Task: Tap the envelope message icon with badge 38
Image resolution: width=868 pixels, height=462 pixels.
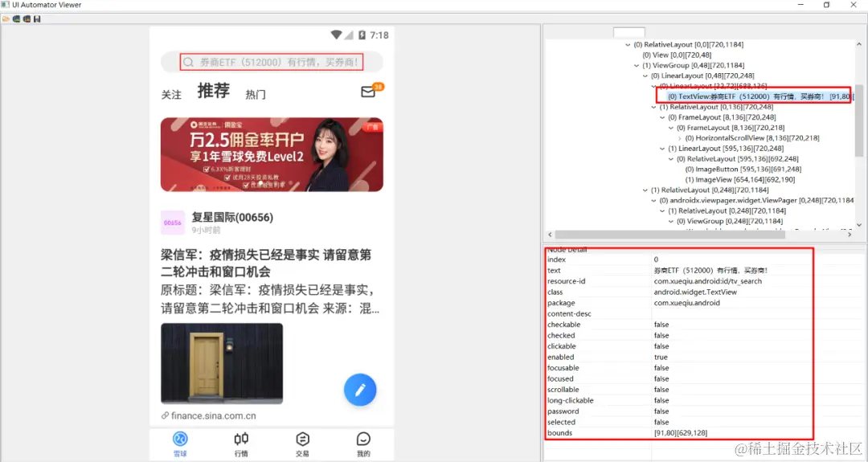Action: point(369,92)
